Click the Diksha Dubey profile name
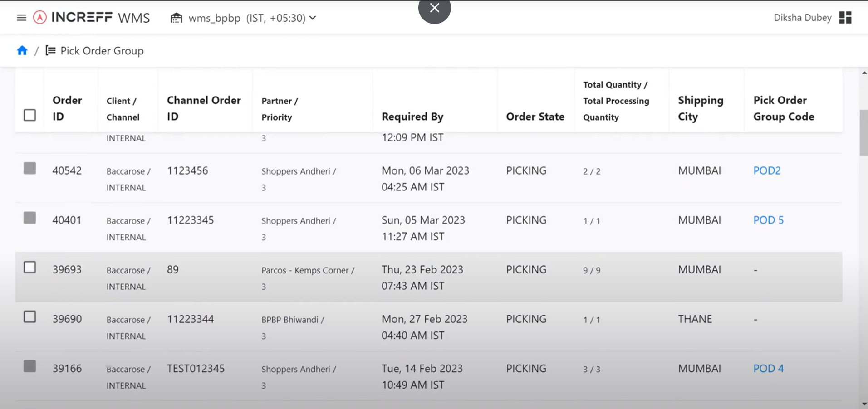Viewport: 868px width, 409px height. [x=802, y=17]
